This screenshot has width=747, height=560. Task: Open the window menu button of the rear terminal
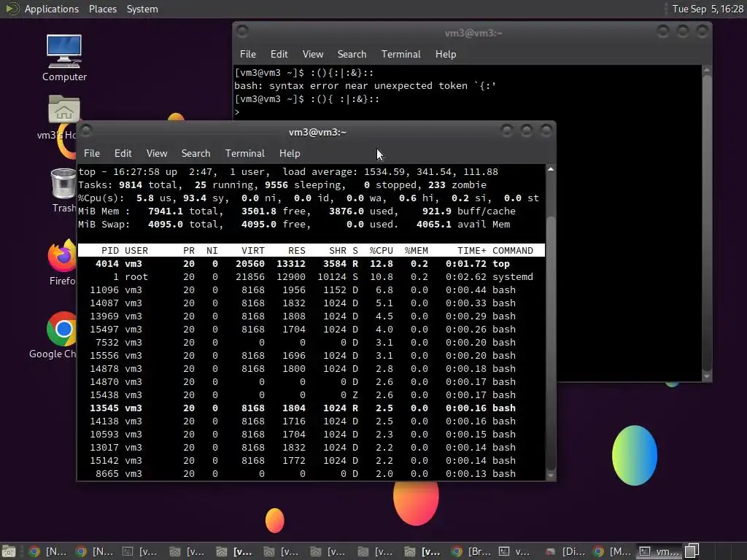click(242, 31)
